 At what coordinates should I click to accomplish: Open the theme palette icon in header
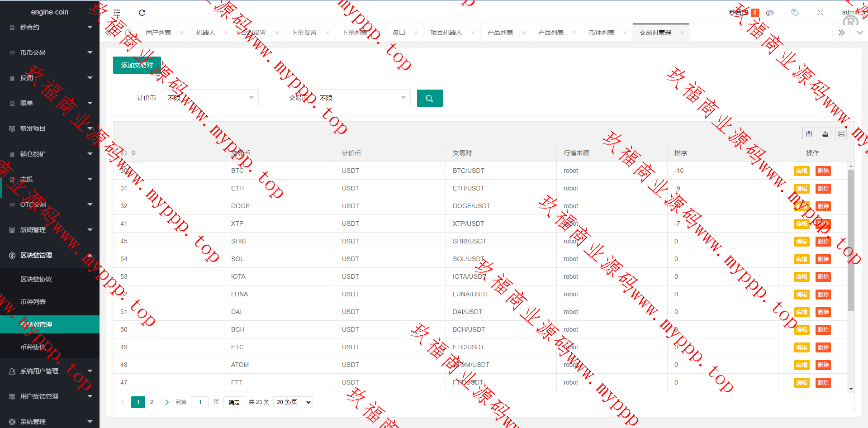point(770,13)
